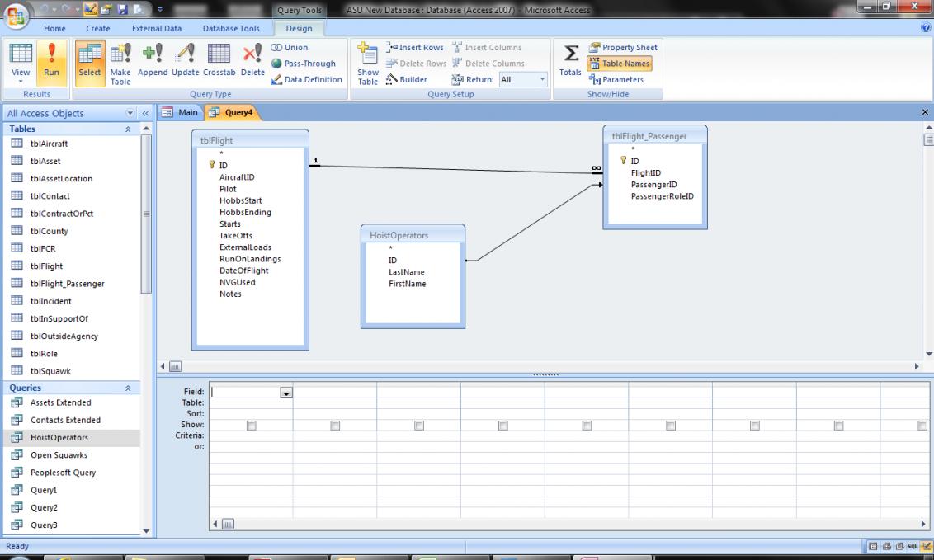Viewport: 934px width, 560px height.
Task: Click the grid horizontal scrollbar thumb
Action: (x=229, y=525)
